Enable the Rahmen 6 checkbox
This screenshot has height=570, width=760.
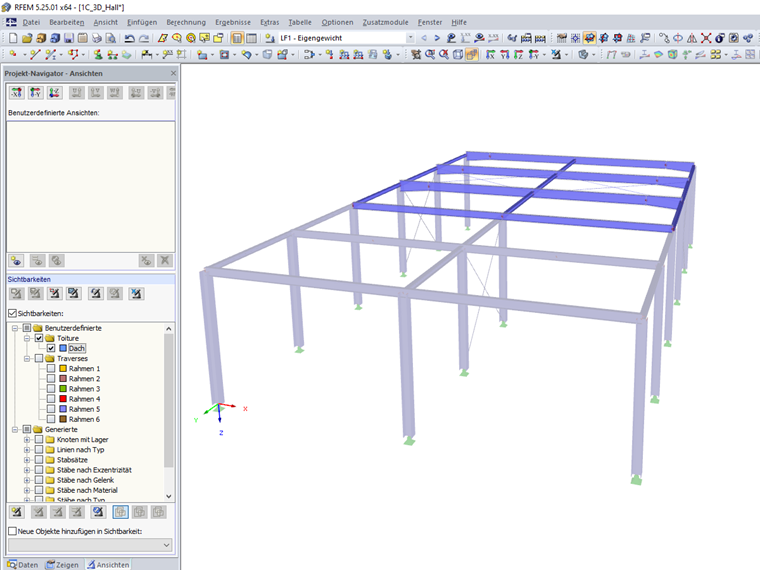[x=51, y=419]
